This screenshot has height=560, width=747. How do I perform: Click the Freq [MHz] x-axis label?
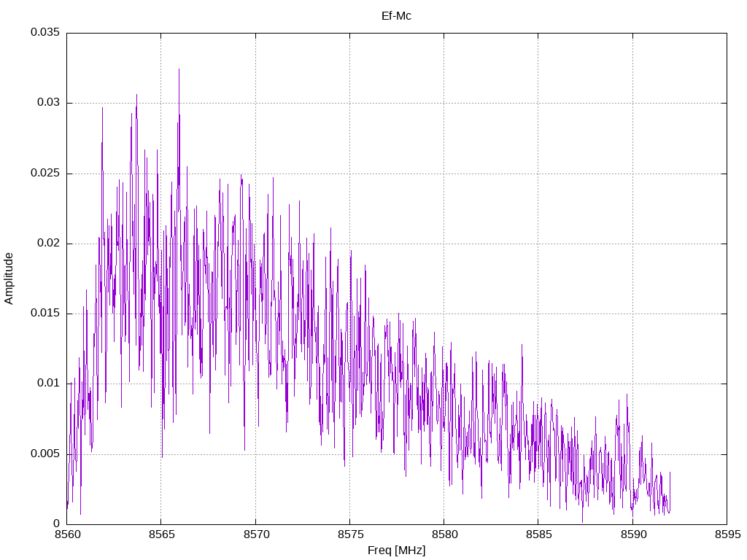396,551
